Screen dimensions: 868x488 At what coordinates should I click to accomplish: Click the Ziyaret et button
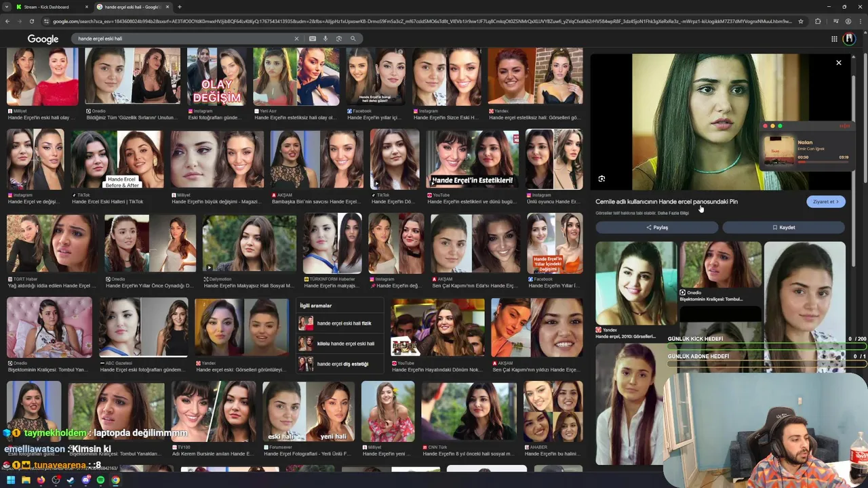coord(825,201)
